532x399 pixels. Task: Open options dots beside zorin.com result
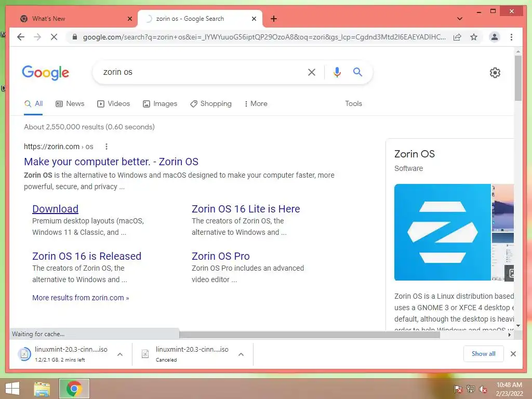[x=107, y=147]
